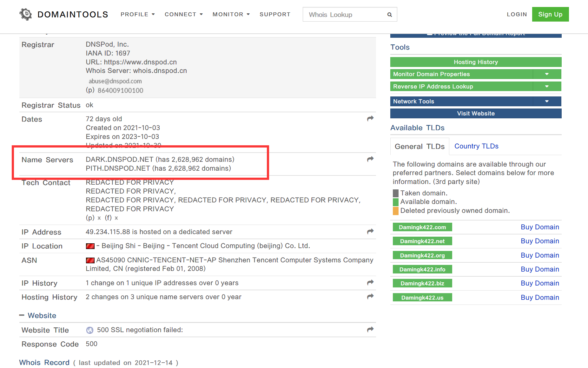
Task: Click the Expires on 2023-10-03 text
Action: point(122,136)
